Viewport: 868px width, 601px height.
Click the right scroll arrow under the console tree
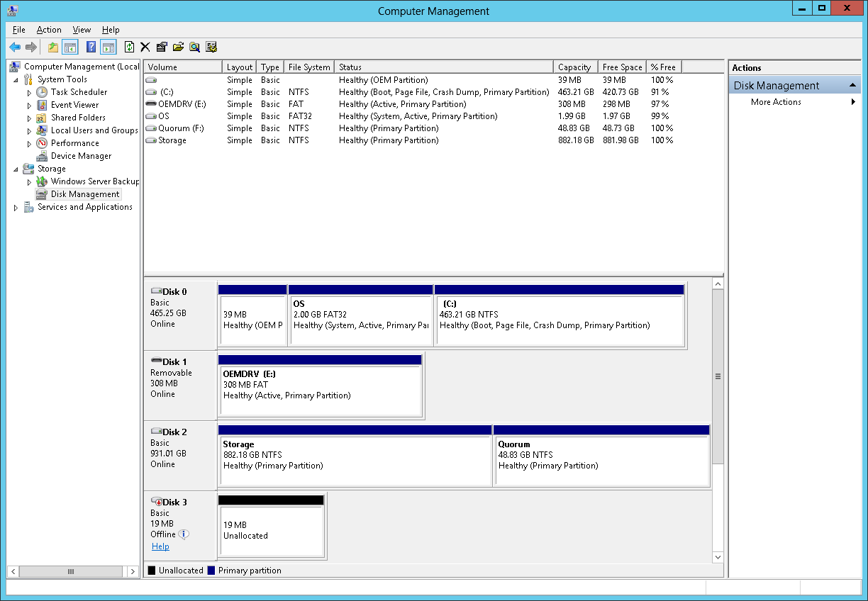pyautogui.click(x=133, y=571)
